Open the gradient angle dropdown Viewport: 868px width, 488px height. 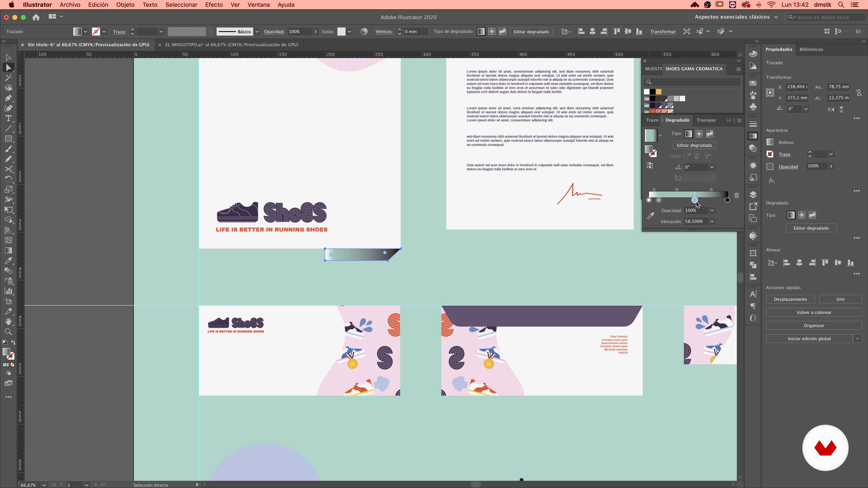pos(712,167)
